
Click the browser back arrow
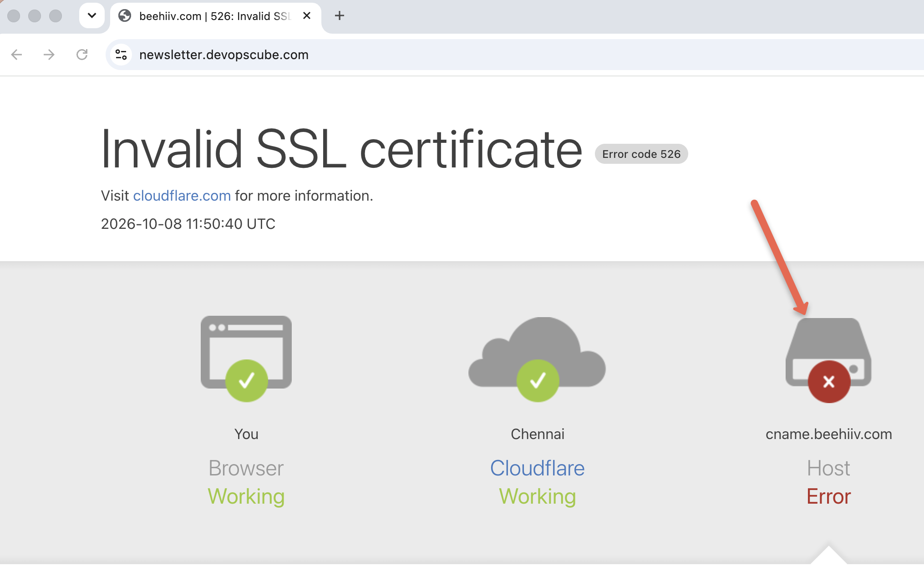pyautogui.click(x=16, y=55)
